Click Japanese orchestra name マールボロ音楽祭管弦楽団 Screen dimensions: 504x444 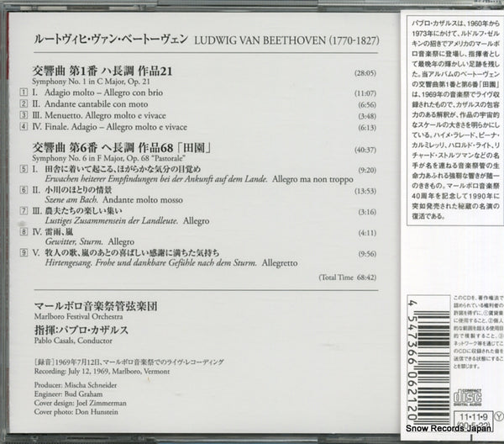tap(96, 306)
